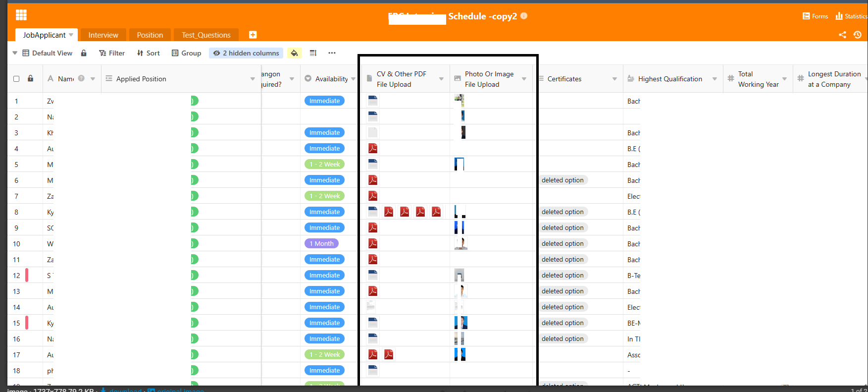Screen dimensions: 868x392
Task: Add a new table with plus icon
Action: click(253, 35)
